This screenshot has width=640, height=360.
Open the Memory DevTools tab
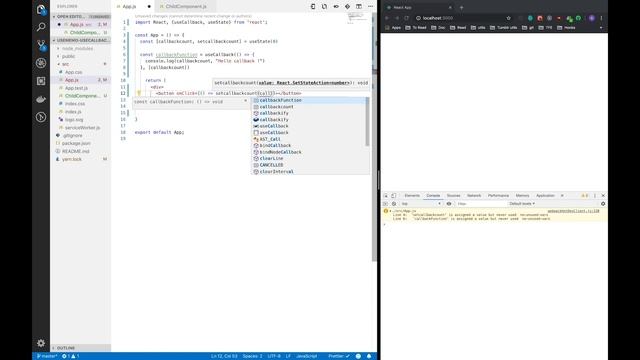pos(522,196)
